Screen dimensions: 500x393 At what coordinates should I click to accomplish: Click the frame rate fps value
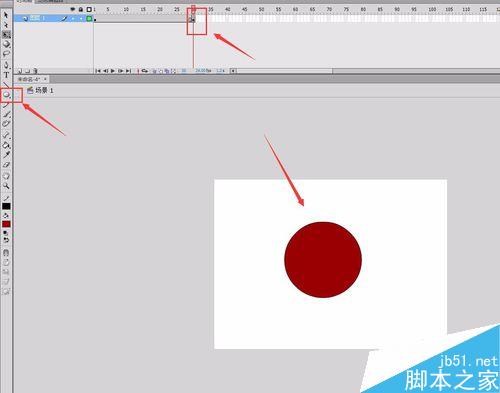click(x=203, y=71)
